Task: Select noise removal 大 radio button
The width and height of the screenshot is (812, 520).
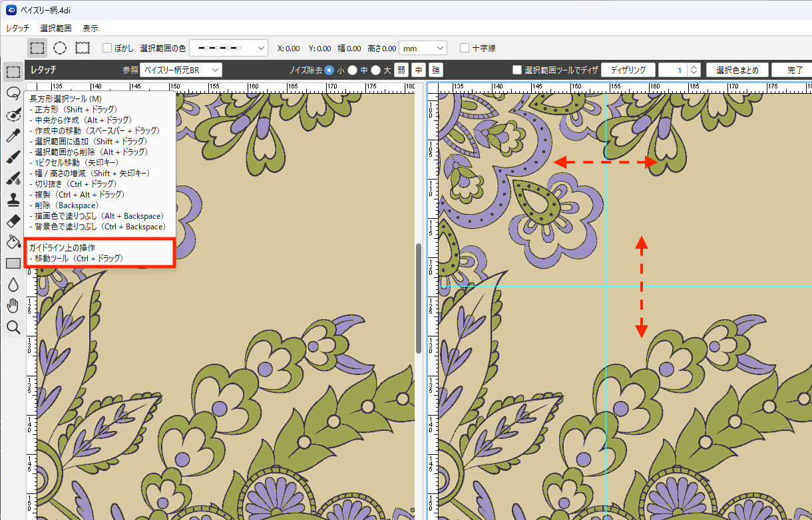Action: 376,70
